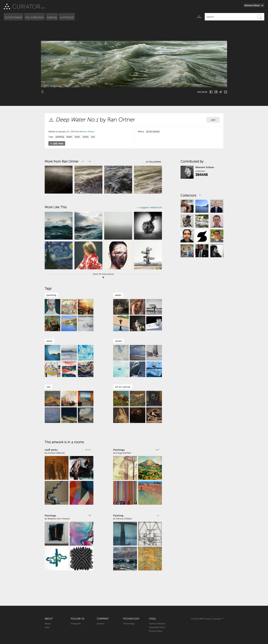Viewport: 268px width, 644px height.
Task: Open the scroll forever menu item
Action: click(x=14, y=17)
